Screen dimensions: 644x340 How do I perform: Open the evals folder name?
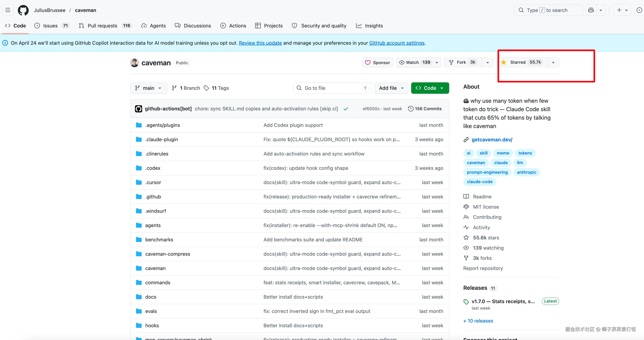(151, 311)
